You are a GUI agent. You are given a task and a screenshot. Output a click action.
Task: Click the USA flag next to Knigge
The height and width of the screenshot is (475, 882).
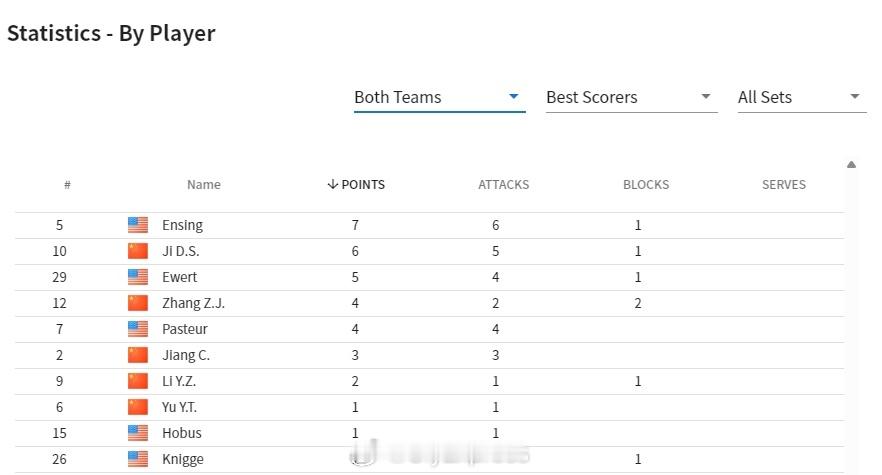(x=138, y=459)
